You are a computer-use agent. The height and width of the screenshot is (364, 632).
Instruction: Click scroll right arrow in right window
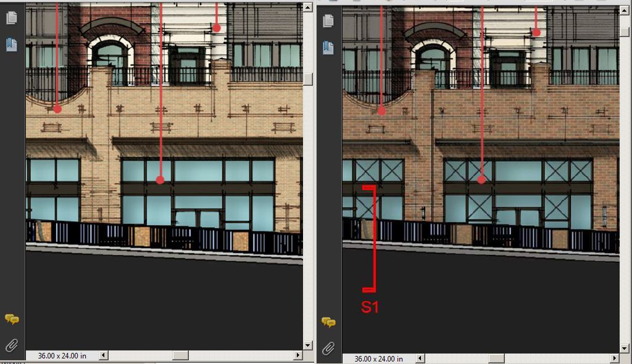(x=615, y=358)
